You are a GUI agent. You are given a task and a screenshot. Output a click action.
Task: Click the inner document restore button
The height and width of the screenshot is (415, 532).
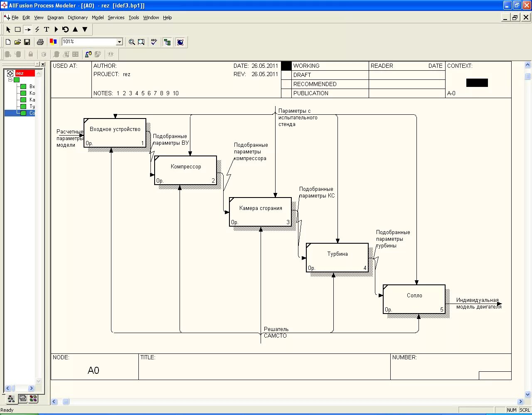(x=515, y=17)
